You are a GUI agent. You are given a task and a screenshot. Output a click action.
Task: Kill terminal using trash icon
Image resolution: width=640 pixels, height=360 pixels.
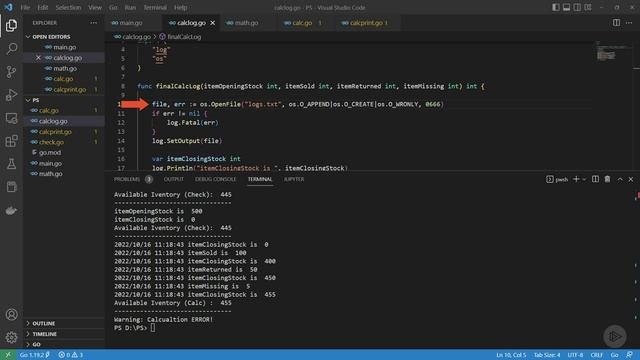pyautogui.click(x=607, y=179)
